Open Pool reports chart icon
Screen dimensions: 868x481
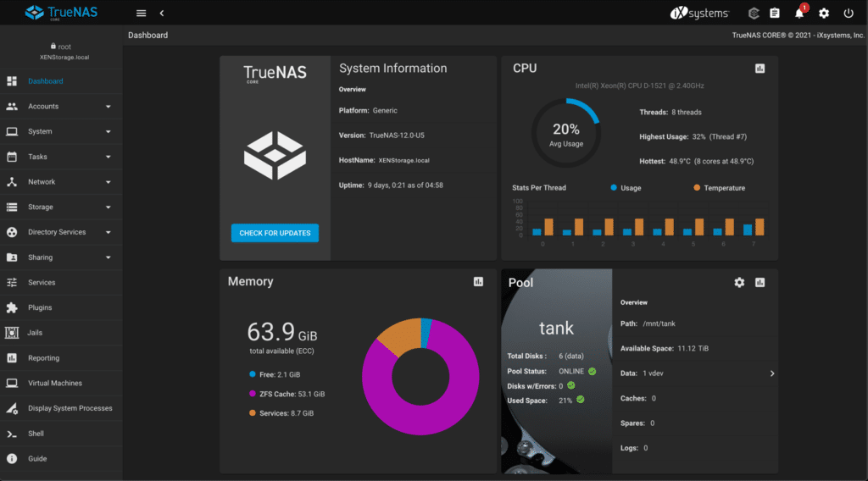pos(759,282)
